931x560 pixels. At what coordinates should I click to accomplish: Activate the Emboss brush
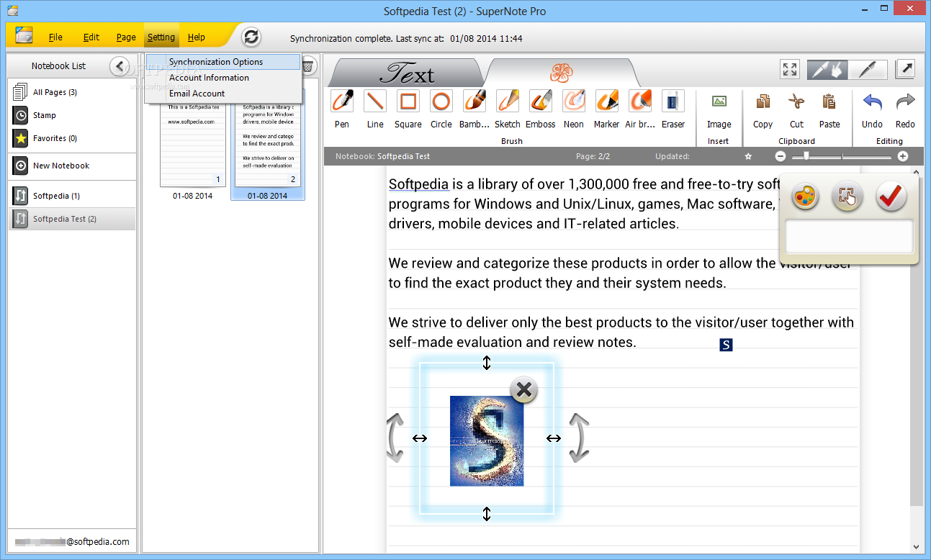[541, 101]
